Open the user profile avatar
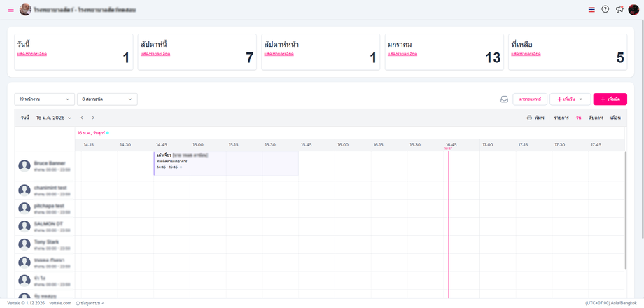Viewport: 644px width, 308px height. 633,10
